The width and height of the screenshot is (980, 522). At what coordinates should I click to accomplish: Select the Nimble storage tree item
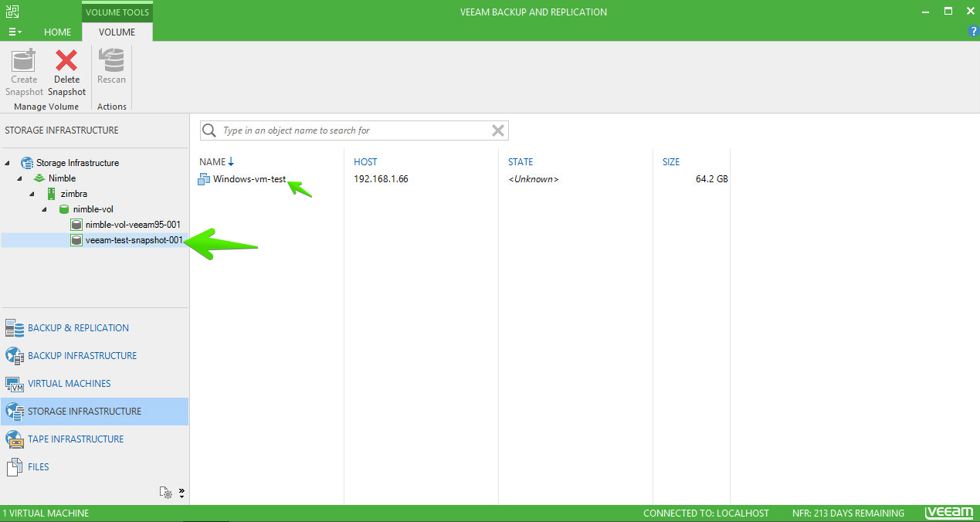[62, 178]
